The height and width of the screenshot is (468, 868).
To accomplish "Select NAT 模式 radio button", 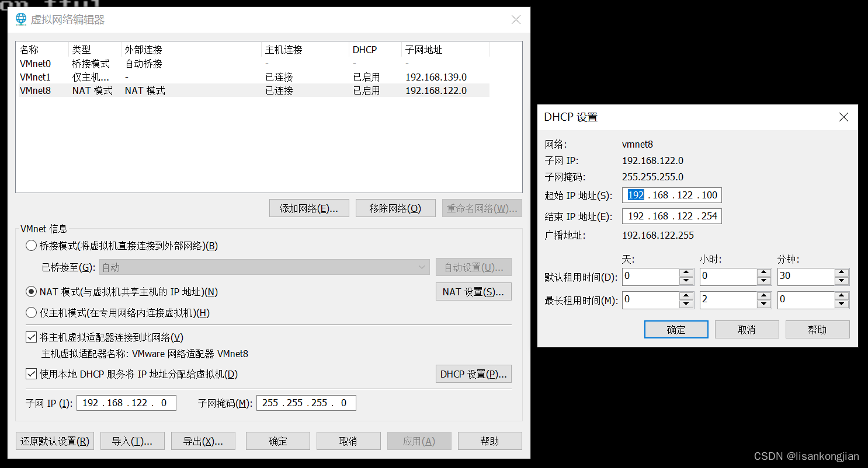I will coord(31,291).
